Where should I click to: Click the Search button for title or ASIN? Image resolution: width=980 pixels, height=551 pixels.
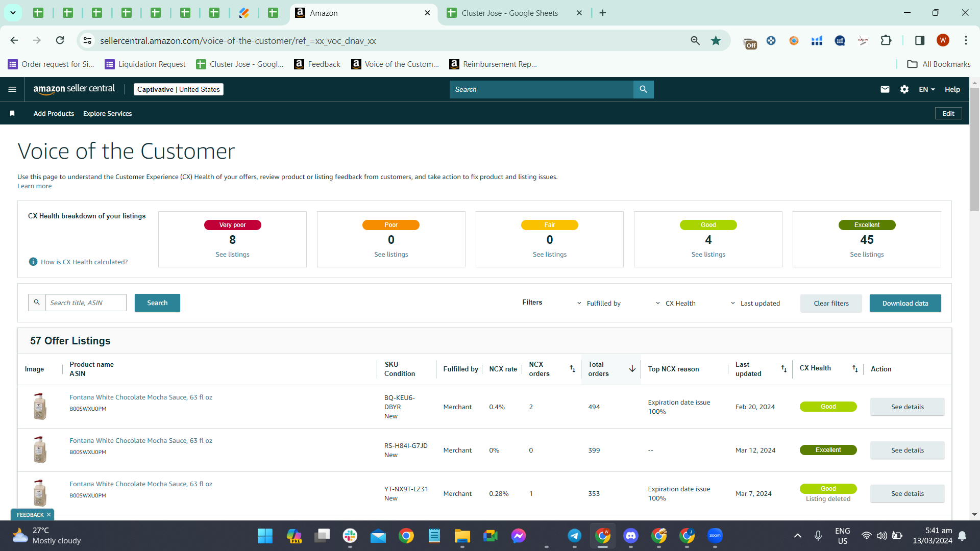(157, 303)
